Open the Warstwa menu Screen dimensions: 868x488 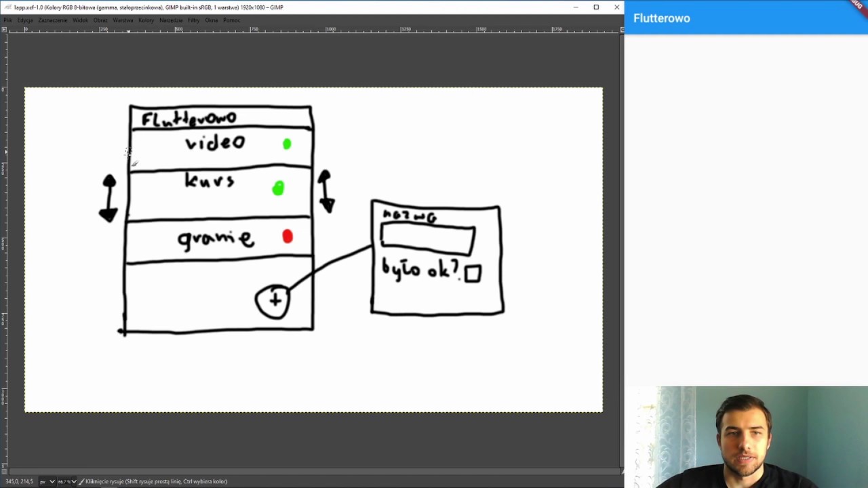123,20
